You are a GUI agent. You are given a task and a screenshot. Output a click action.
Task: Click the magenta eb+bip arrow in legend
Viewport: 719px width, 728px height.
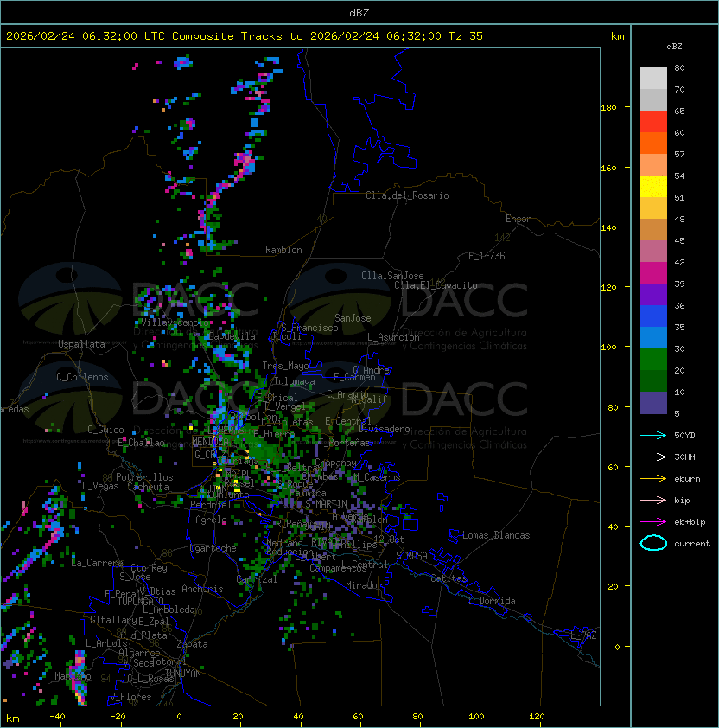click(653, 522)
